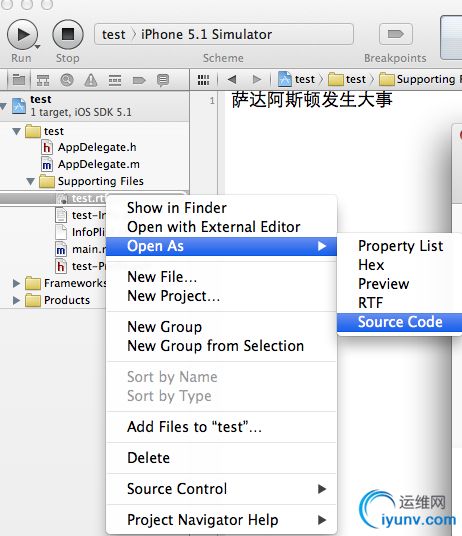
Task: Select the test-Prefix header file
Action: [81, 266]
